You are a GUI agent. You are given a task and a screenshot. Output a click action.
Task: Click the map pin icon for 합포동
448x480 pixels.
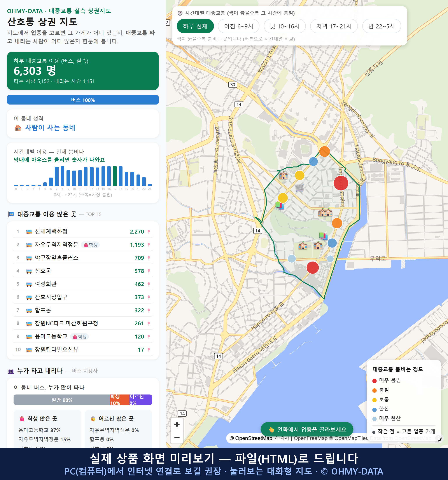tap(149, 310)
